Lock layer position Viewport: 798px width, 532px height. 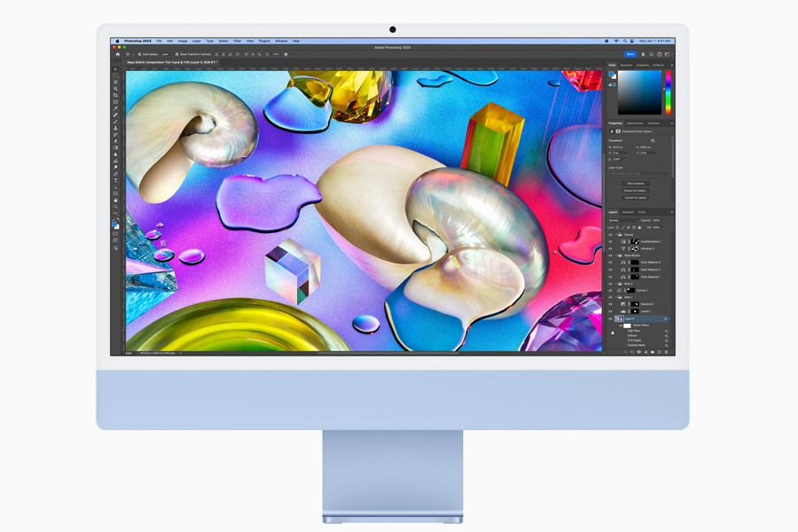coord(629,228)
